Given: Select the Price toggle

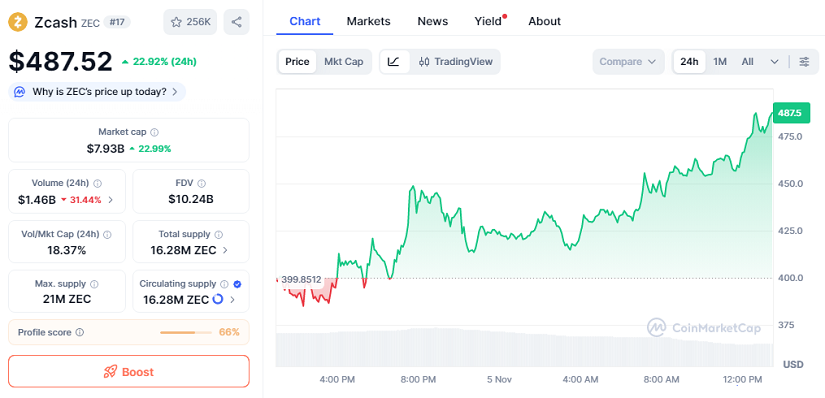Looking at the screenshot, I should point(297,62).
